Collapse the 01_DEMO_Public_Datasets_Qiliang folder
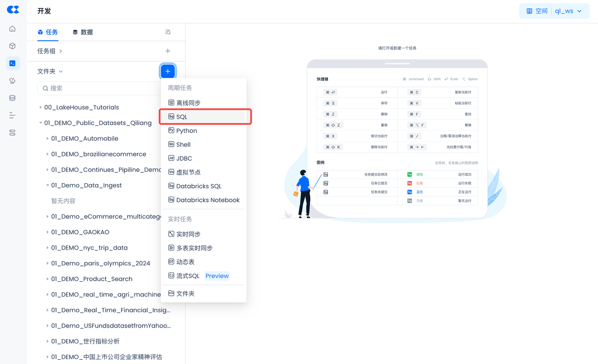 click(41, 123)
